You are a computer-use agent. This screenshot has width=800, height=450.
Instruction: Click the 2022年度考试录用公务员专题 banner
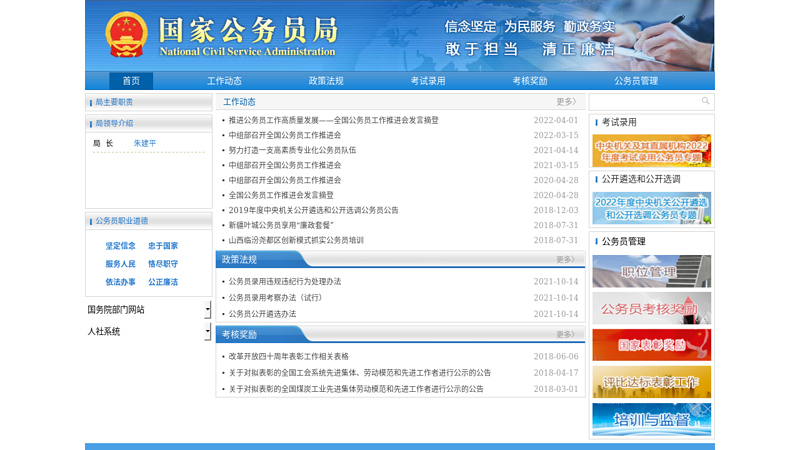click(652, 151)
